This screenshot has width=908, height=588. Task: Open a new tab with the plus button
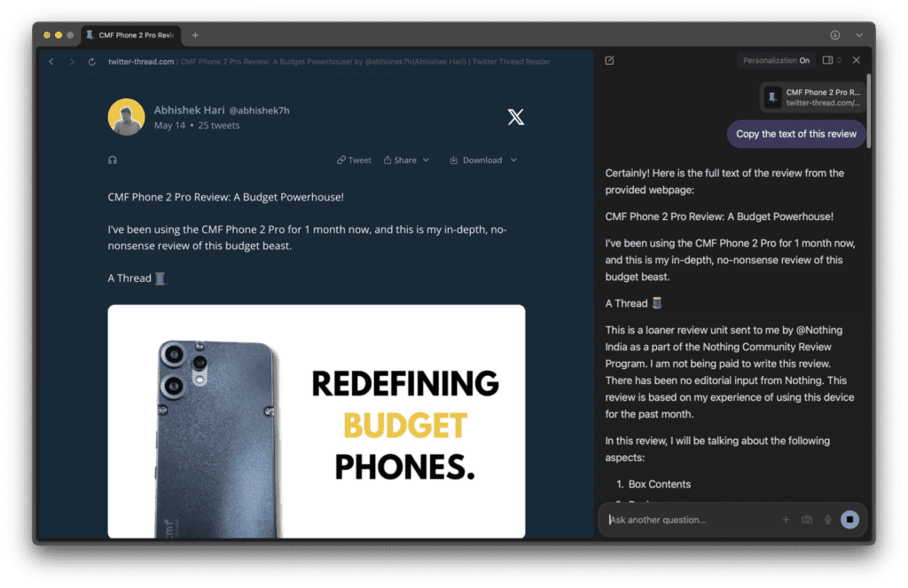195,35
